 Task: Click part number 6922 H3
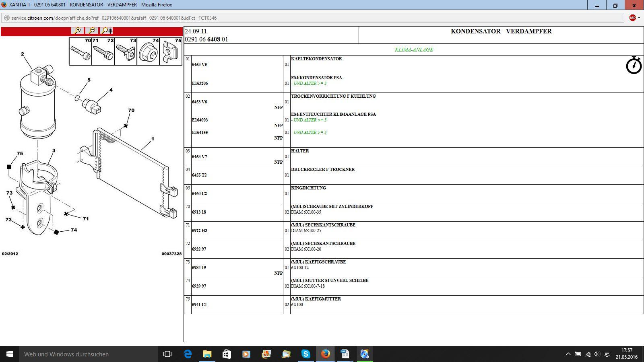199,230
